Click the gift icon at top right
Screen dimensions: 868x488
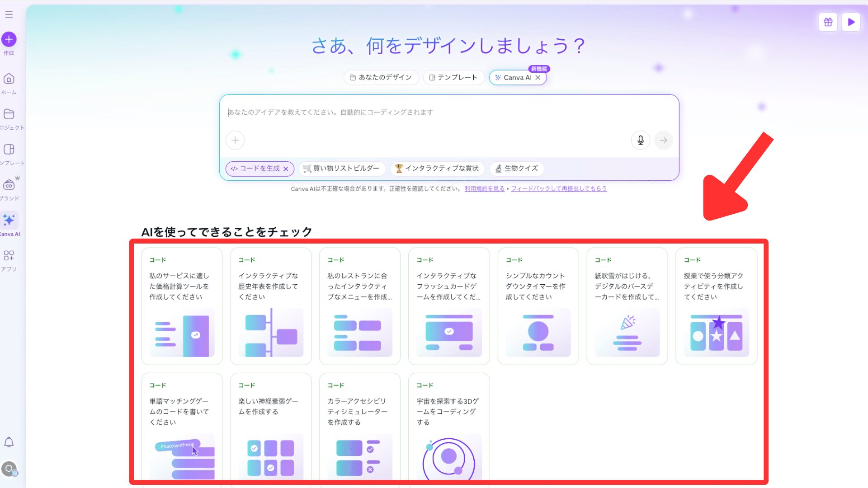tap(828, 22)
